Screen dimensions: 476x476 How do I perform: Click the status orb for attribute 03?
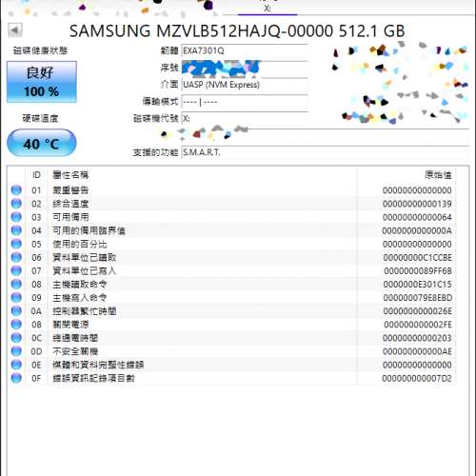pos(16,217)
